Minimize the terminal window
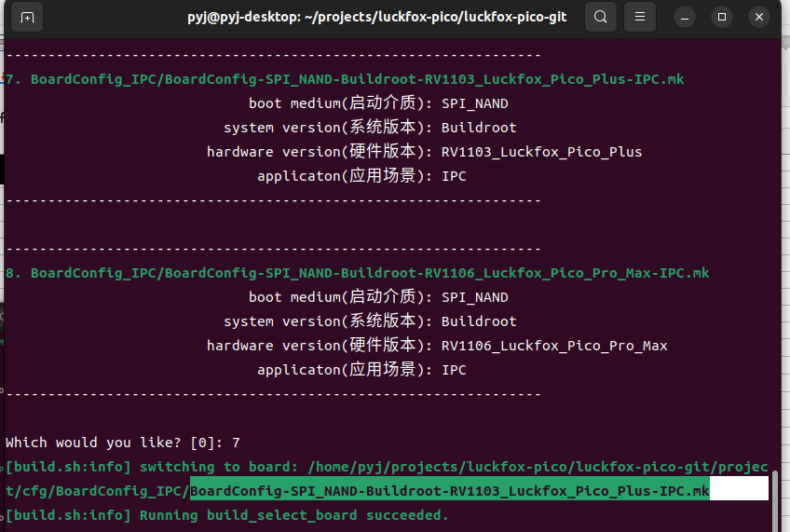This screenshot has height=532, width=790. coord(685,17)
